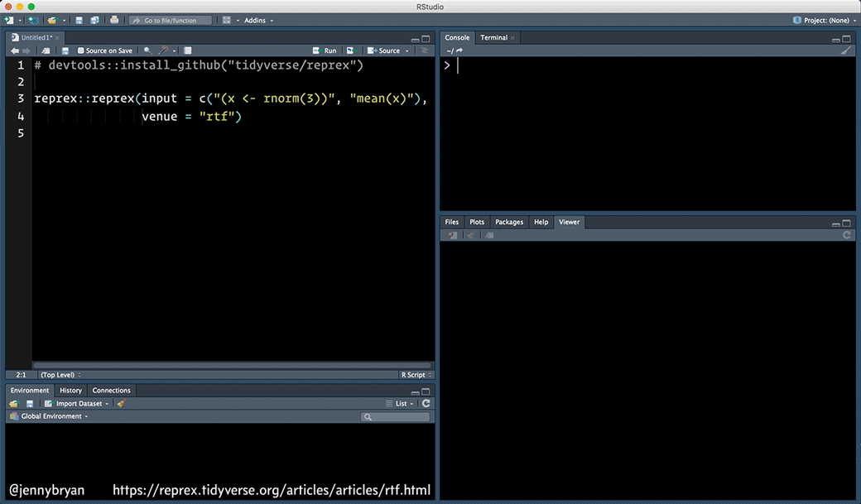Image resolution: width=861 pixels, height=504 pixels.
Task: Switch to the Packages tab
Action: (509, 222)
